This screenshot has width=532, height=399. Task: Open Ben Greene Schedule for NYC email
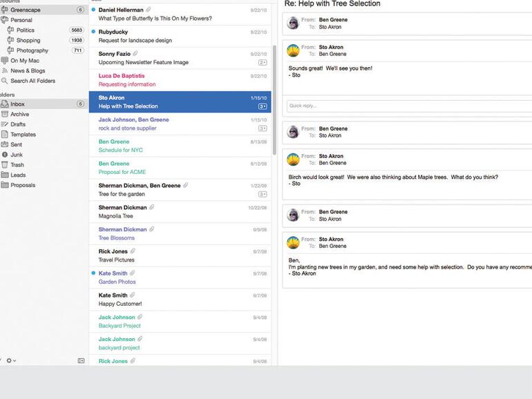click(x=180, y=146)
